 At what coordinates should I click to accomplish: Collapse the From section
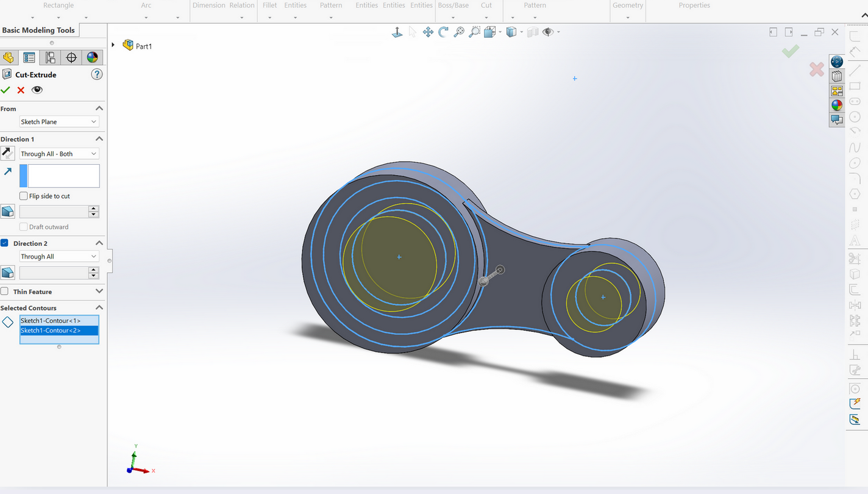(x=99, y=109)
